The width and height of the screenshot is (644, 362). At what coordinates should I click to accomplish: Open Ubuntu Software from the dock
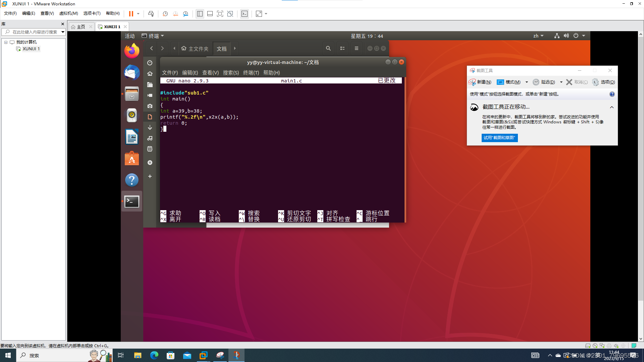point(132,158)
